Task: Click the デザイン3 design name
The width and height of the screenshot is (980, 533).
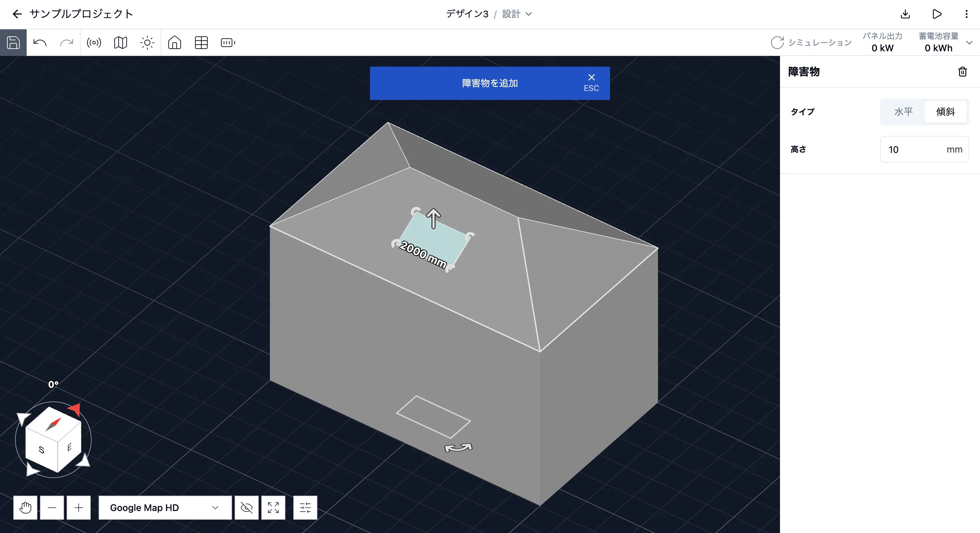Action: coord(467,14)
